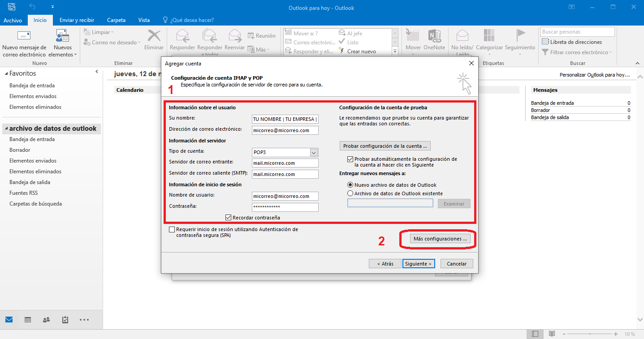This screenshot has width=644, height=339.
Task: Open Tipo de cuenta POP3 dropdown
Action: [x=314, y=152]
